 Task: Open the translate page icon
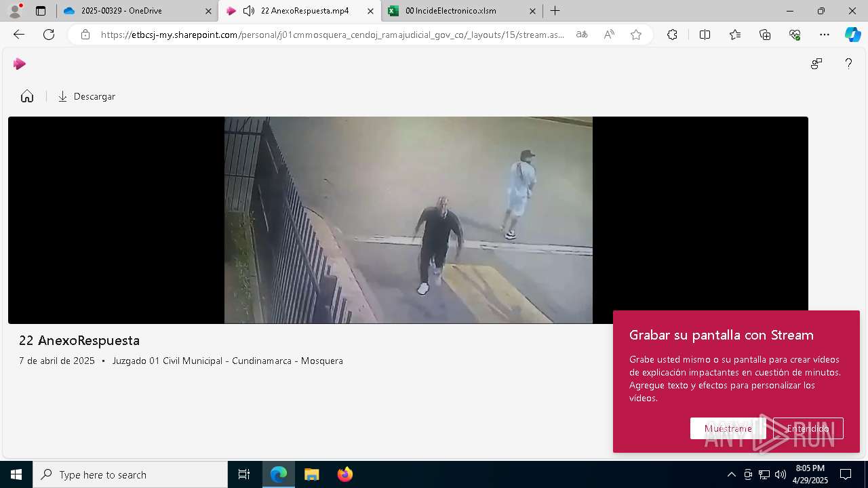582,35
